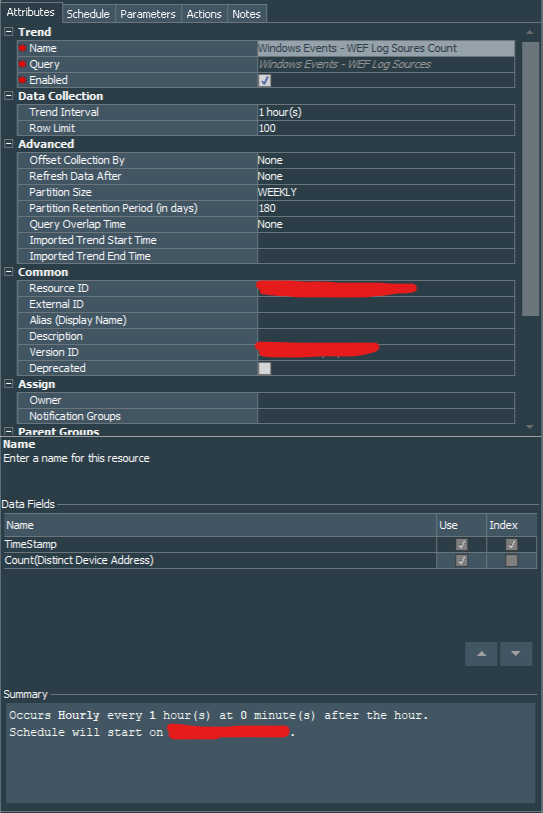Collapse the Trend section
Image resolution: width=543 pixels, height=813 pixels.
[x=9, y=32]
